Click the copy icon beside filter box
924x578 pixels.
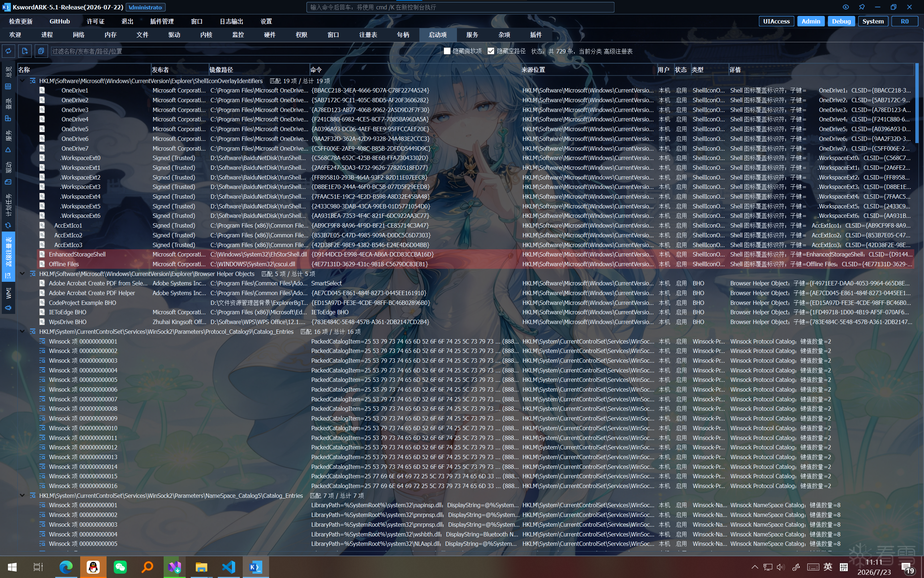pyautogui.click(x=41, y=51)
